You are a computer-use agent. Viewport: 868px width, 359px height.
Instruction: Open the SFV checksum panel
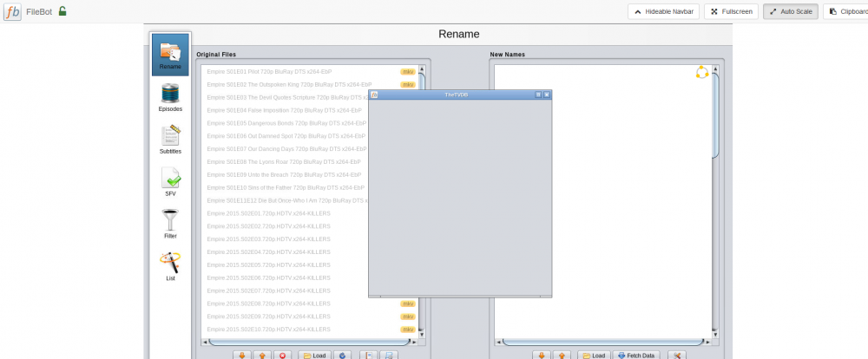click(170, 182)
